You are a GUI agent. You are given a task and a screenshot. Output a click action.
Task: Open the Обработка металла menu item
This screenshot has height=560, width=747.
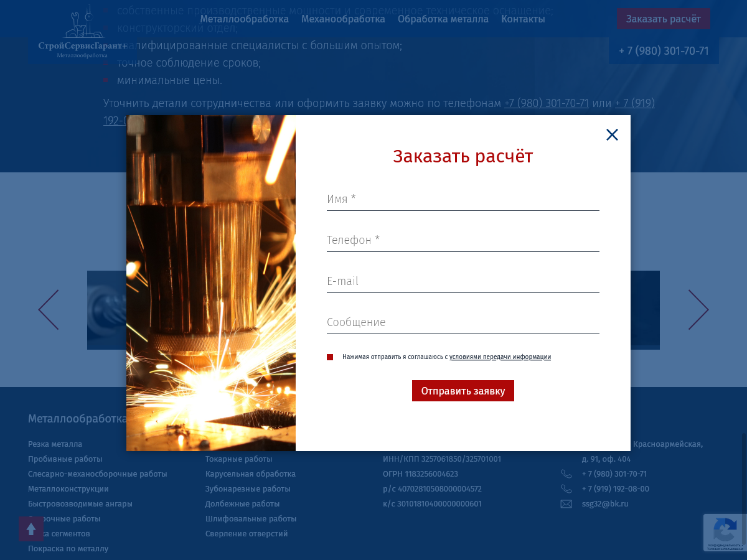[x=443, y=19]
